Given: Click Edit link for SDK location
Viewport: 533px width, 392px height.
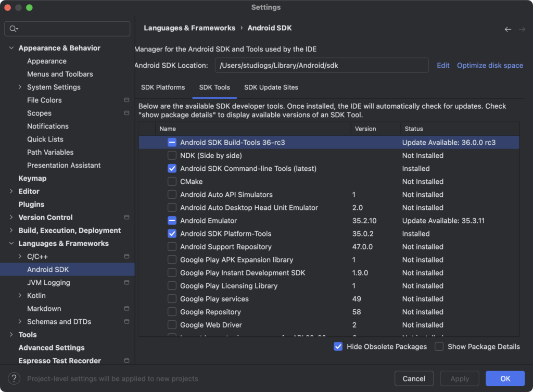Looking at the screenshot, I should [443, 65].
